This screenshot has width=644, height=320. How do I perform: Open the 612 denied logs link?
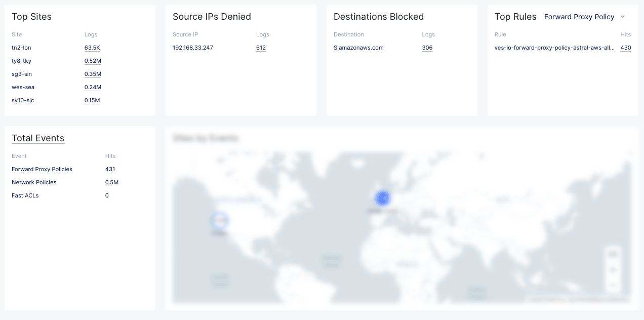(x=261, y=48)
